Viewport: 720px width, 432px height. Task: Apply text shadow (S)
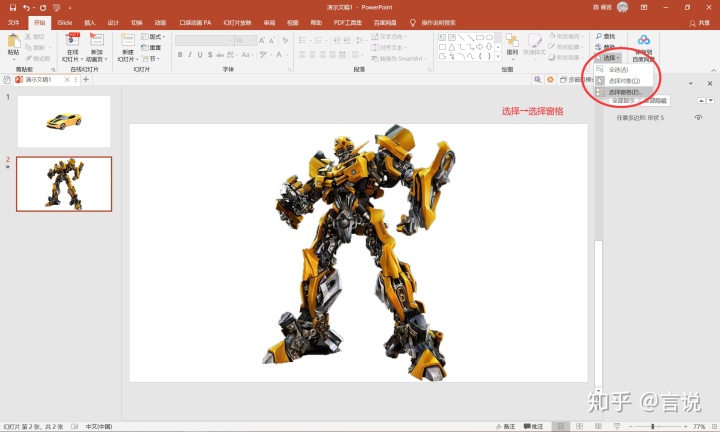point(210,55)
